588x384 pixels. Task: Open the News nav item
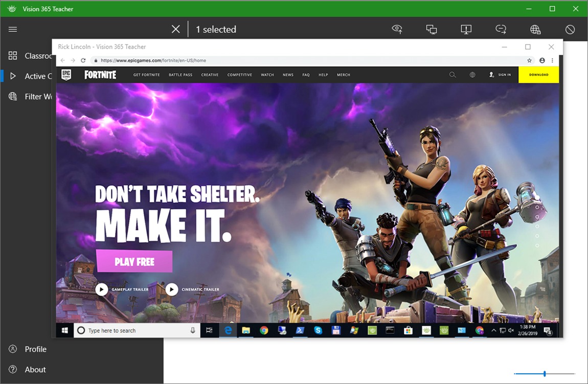(288, 75)
